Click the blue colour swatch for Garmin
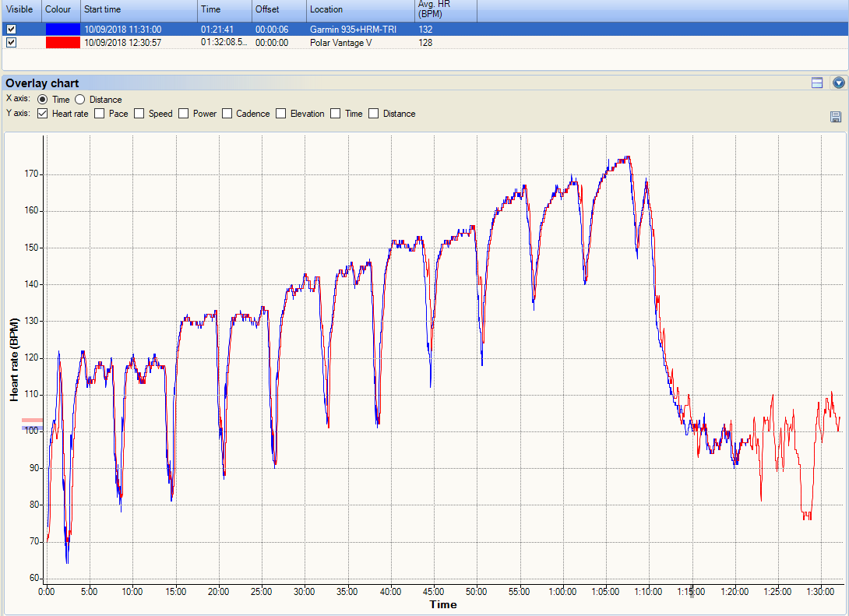 click(62, 30)
